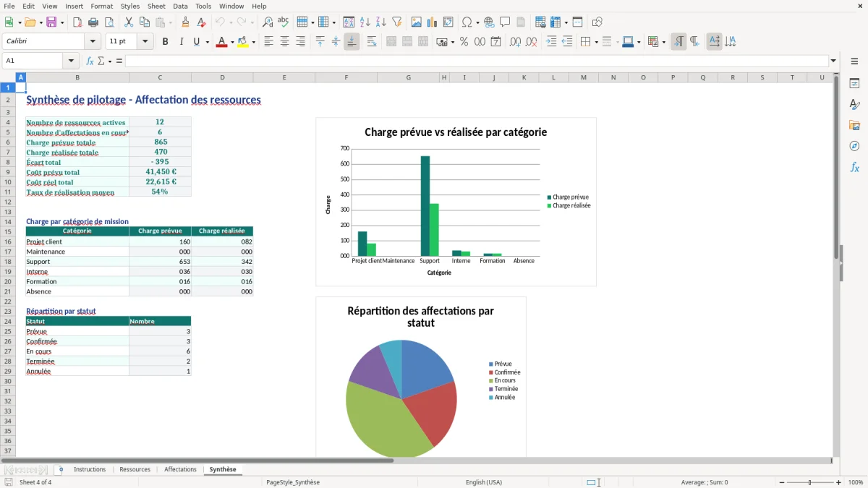Apply AutoFilter
Image resolution: width=868 pixels, height=488 pixels.
coord(396,22)
